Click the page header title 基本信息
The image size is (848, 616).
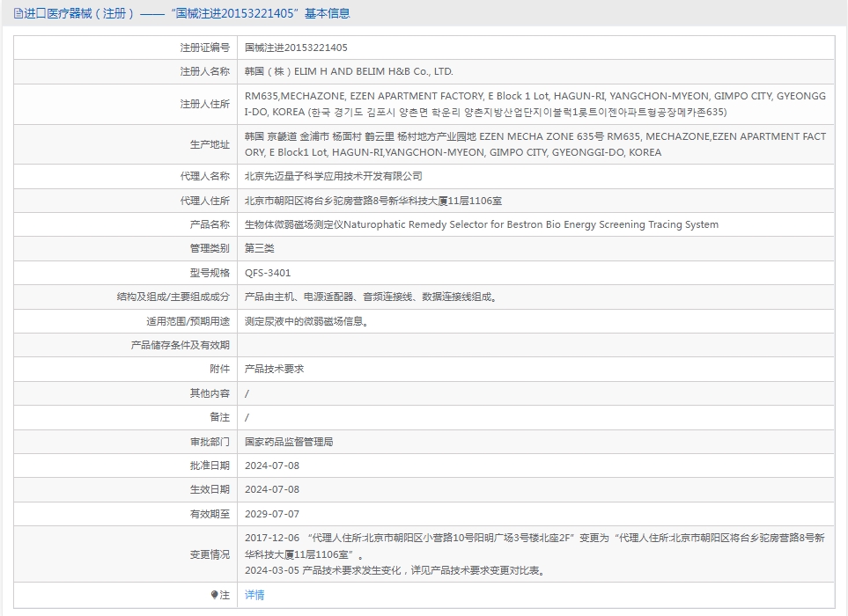328,13
